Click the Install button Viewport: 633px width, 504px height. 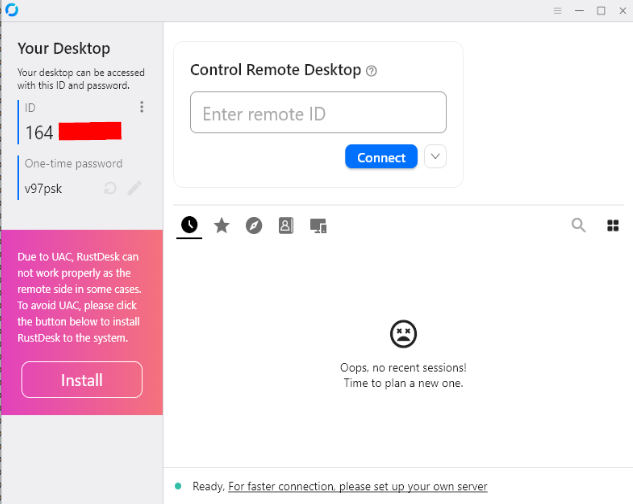[82, 380]
